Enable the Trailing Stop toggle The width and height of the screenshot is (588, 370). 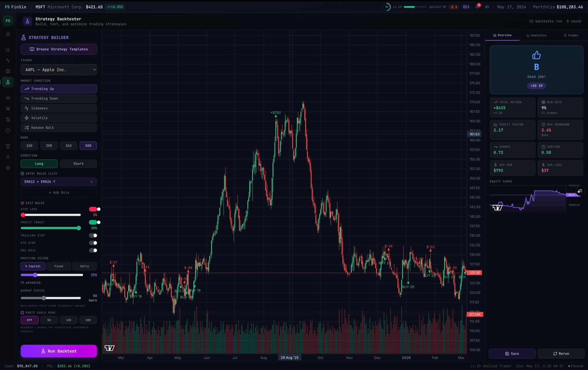[93, 236]
